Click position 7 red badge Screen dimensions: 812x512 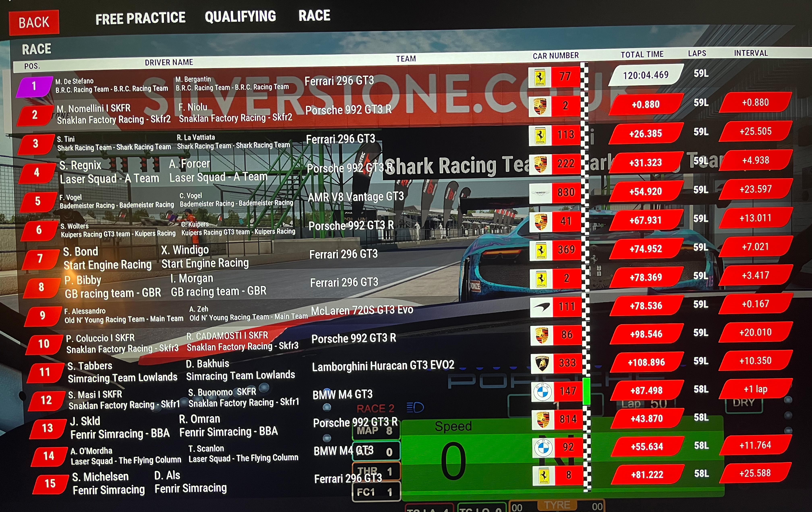click(40, 259)
